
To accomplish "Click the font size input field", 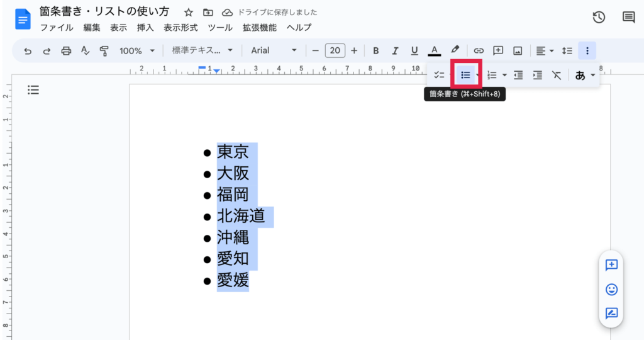I will coord(335,51).
